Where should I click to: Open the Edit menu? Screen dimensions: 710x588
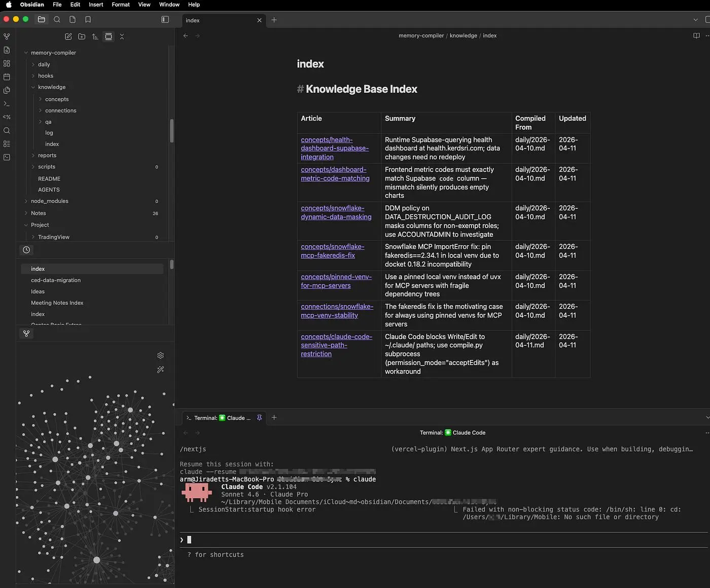click(75, 5)
